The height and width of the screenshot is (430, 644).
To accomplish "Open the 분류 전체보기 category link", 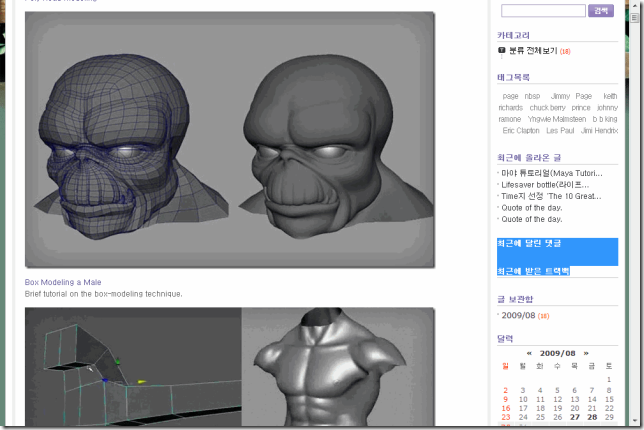I will (x=533, y=51).
